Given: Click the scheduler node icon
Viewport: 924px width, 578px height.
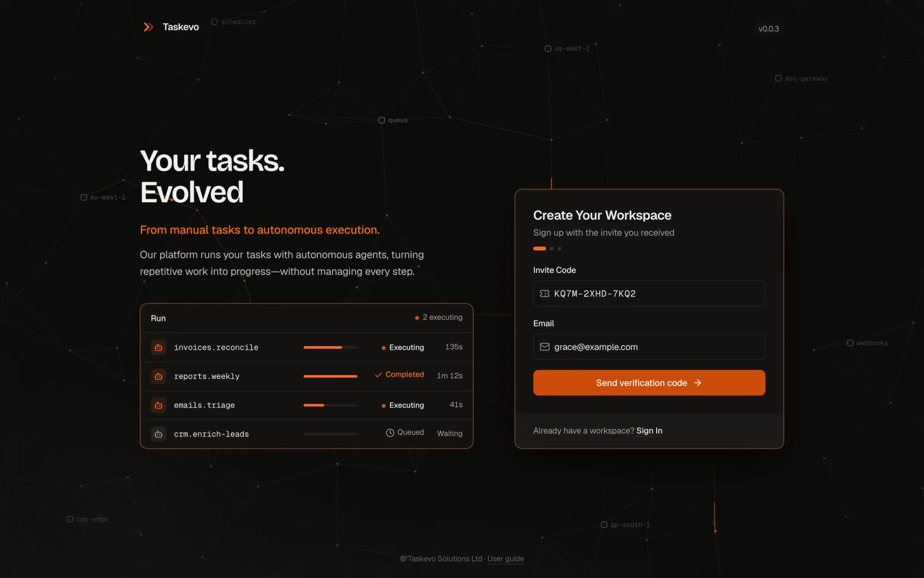Looking at the screenshot, I should 214,22.
